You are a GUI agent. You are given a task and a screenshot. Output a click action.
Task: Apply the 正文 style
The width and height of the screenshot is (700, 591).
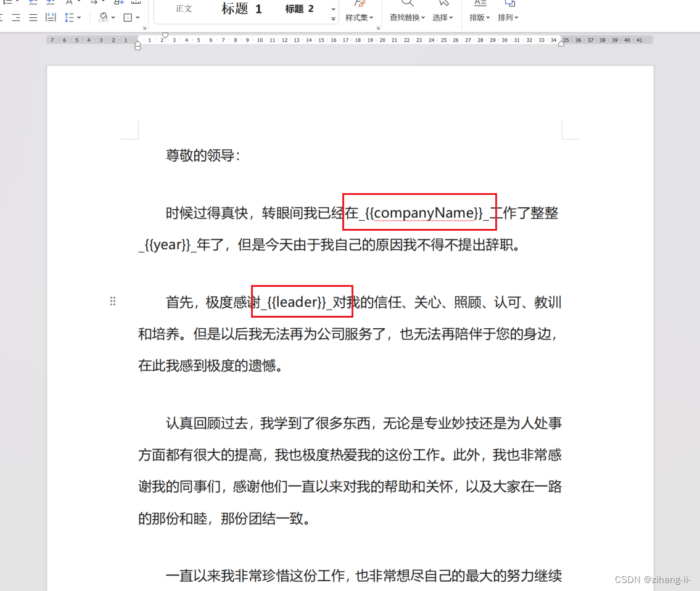(x=184, y=9)
